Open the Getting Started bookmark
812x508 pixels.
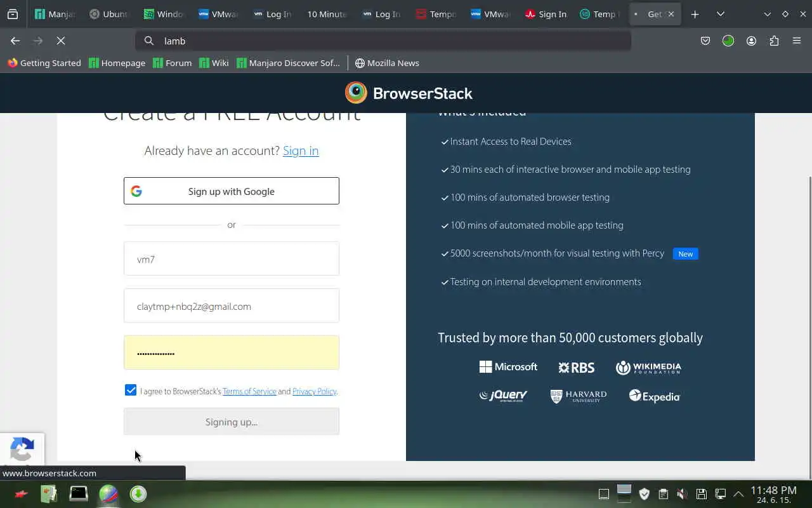pyautogui.click(x=44, y=63)
